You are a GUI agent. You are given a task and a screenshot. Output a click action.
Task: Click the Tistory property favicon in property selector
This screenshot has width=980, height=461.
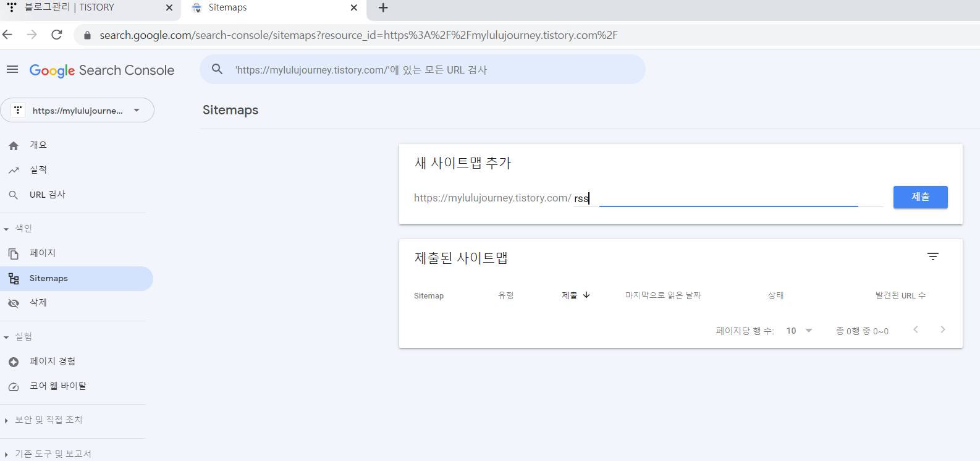click(x=18, y=110)
